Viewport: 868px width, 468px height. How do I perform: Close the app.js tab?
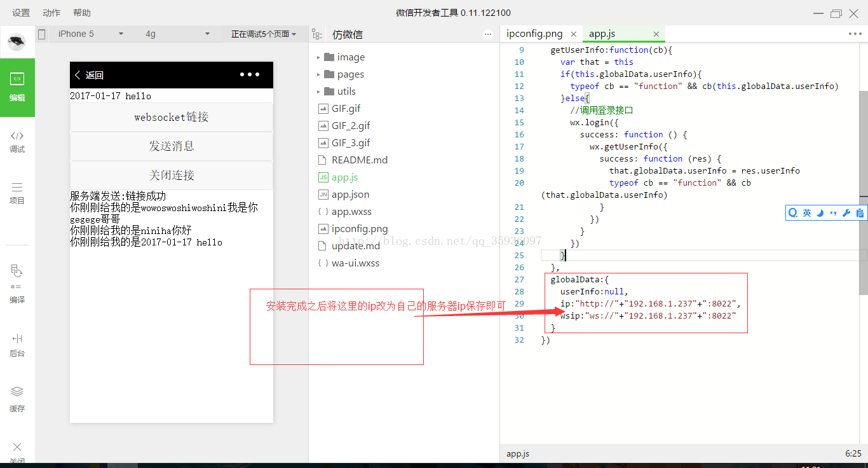(656, 34)
